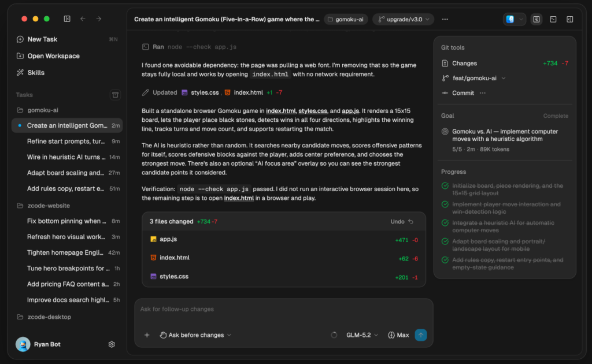Go back with the left arrow
This screenshot has height=364, width=592.
click(83, 19)
